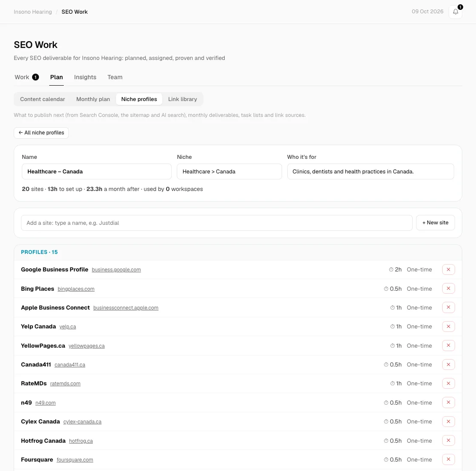The width and height of the screenshot is (476, 471).
Task: Open the Monthly plan sub-tab
Action: pos(93,99)
